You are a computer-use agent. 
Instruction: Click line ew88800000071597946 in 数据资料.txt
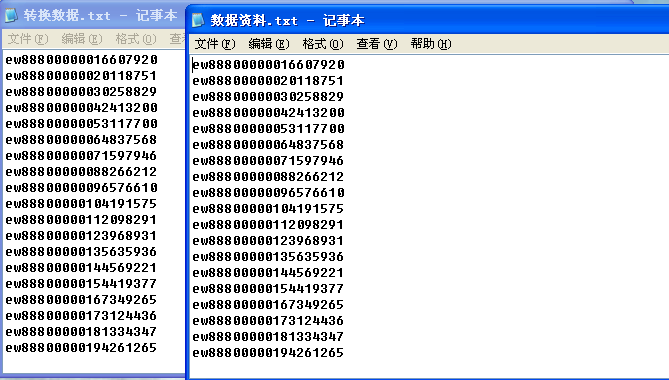[x=268, y=161]
